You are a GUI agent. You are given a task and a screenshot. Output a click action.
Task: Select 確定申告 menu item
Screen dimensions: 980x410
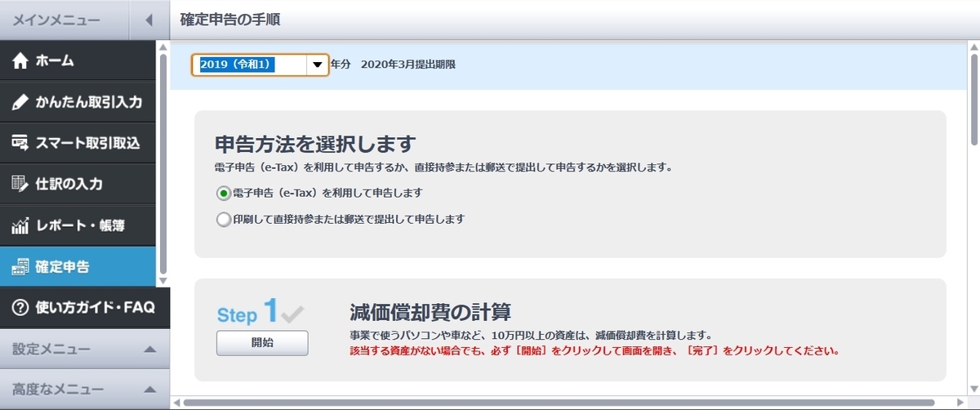[x=78, y=267]
